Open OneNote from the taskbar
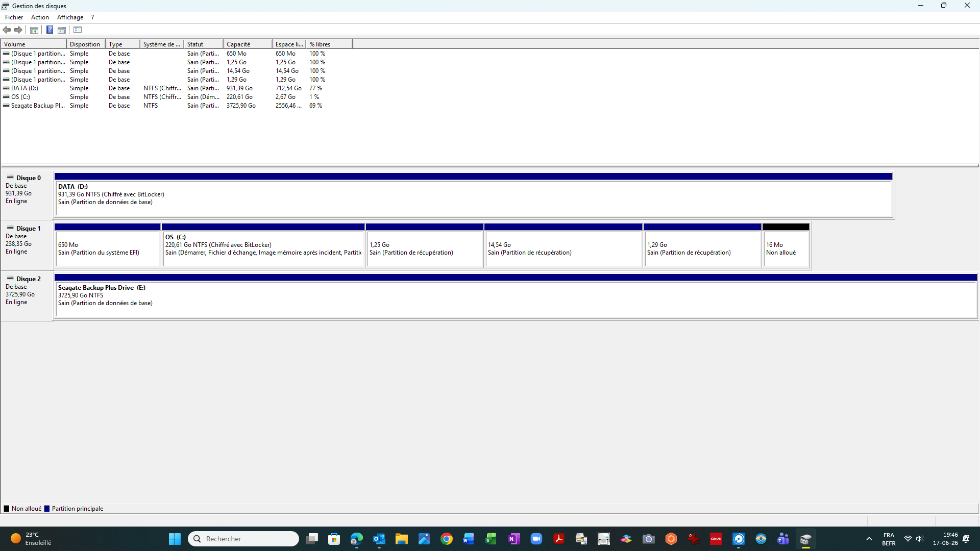The height and width of the screenshot is (551, 980). tap(514, 539)
